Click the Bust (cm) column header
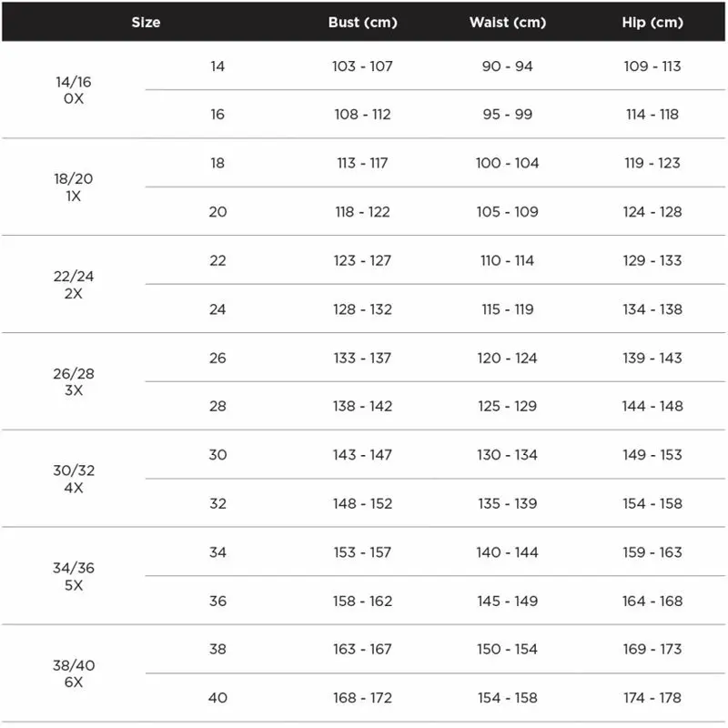Image resolution: width=728 pixels, height=728 pixels. [362, 22]
